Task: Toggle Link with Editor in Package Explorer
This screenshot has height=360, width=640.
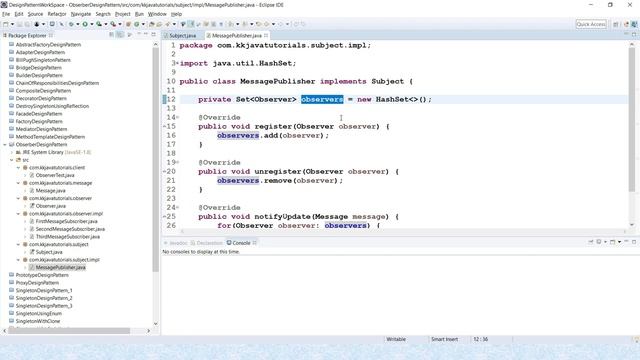Action: pyautogui.click(x=120, y=35)
